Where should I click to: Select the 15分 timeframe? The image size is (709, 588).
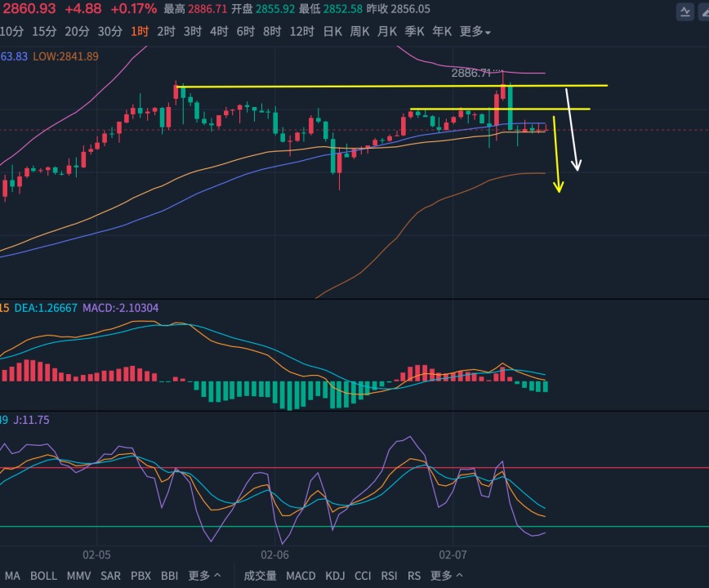coord(44,32)
